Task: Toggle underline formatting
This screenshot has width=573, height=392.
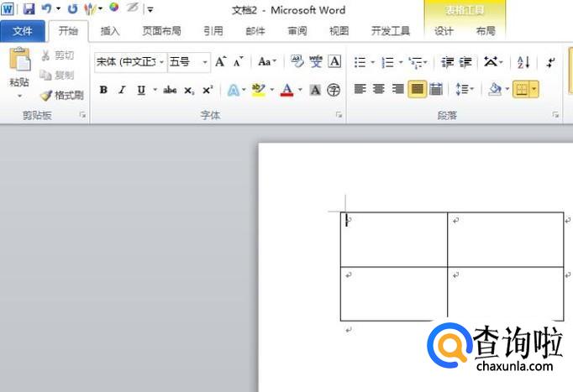Action: point(141,90)
